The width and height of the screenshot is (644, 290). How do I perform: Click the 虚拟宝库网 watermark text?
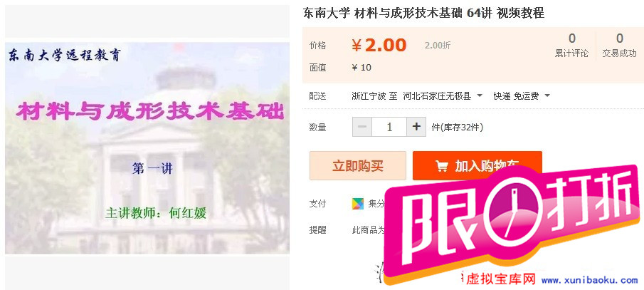501,280
